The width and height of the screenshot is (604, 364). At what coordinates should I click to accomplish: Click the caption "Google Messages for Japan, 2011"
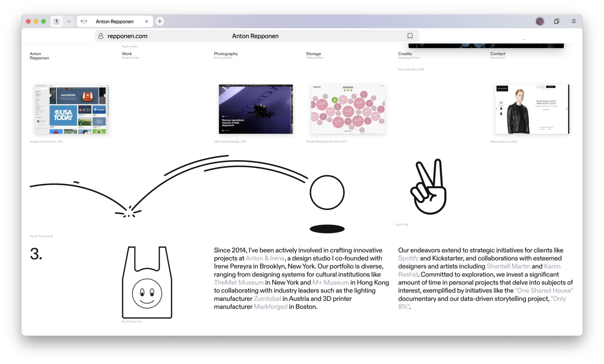[x=326, y=141]
